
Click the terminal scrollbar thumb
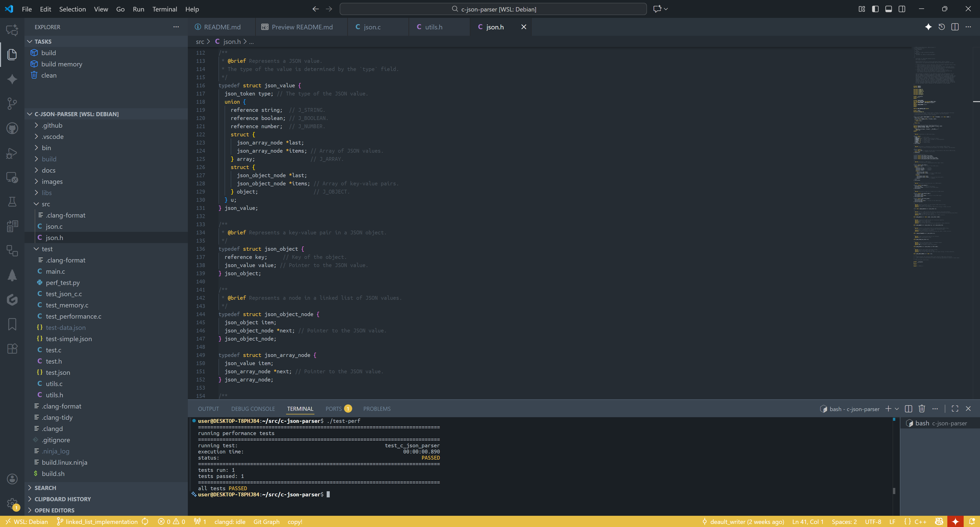point(894,491)
